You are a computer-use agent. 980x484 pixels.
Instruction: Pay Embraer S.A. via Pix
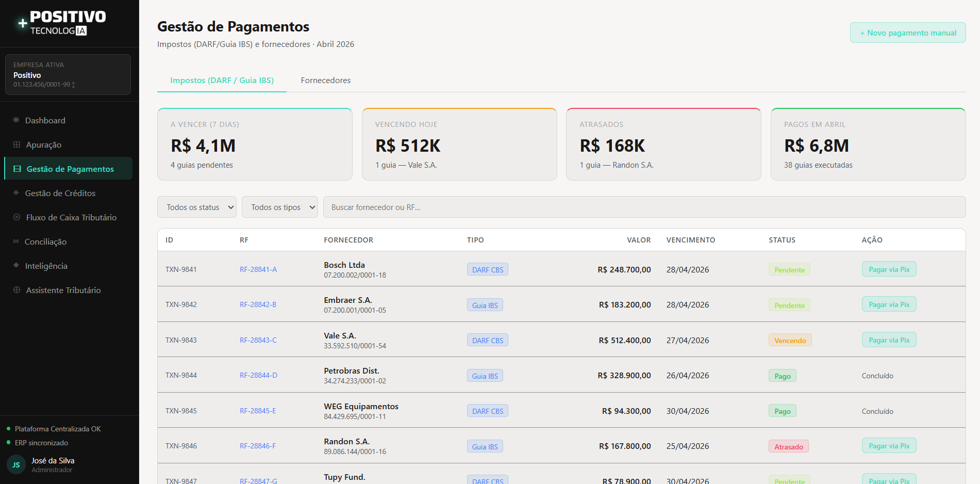[889, 304]
